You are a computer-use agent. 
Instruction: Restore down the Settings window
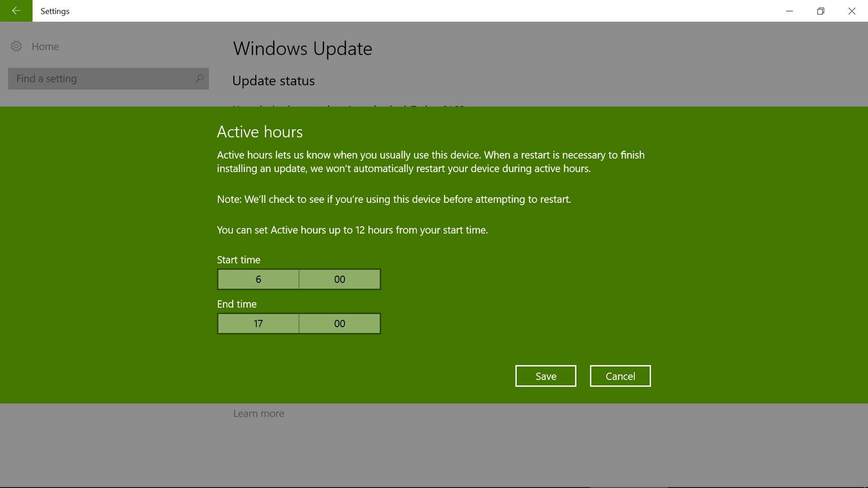(x=821, y=11)
